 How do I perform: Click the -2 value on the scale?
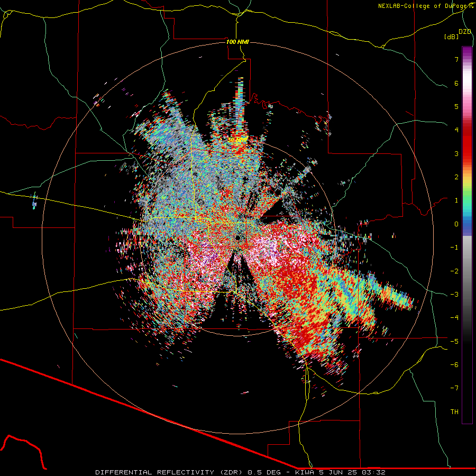(x=454, y=271)
